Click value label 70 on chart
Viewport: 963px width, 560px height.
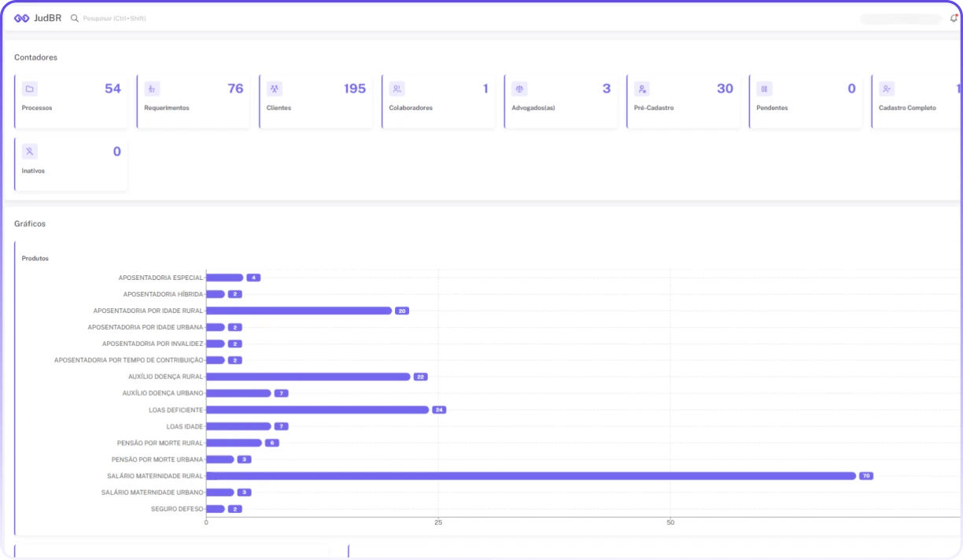pyautogui.click(x=866, y=476)
